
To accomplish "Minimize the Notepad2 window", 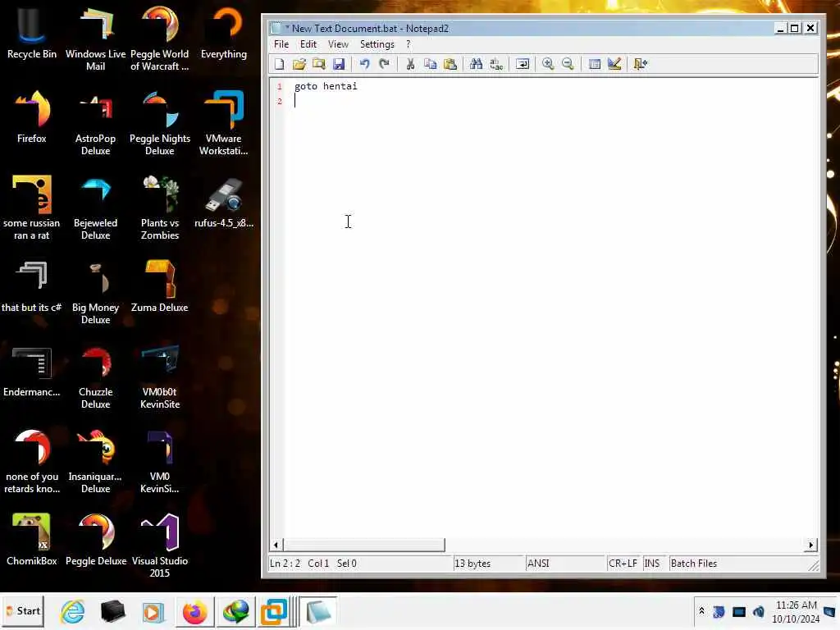I will point(781,28).
